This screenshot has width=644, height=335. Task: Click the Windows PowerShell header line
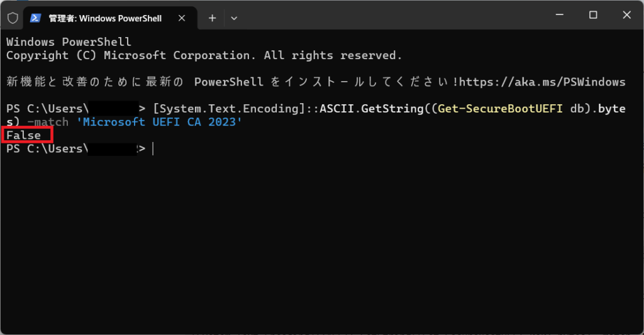[69, 42]
